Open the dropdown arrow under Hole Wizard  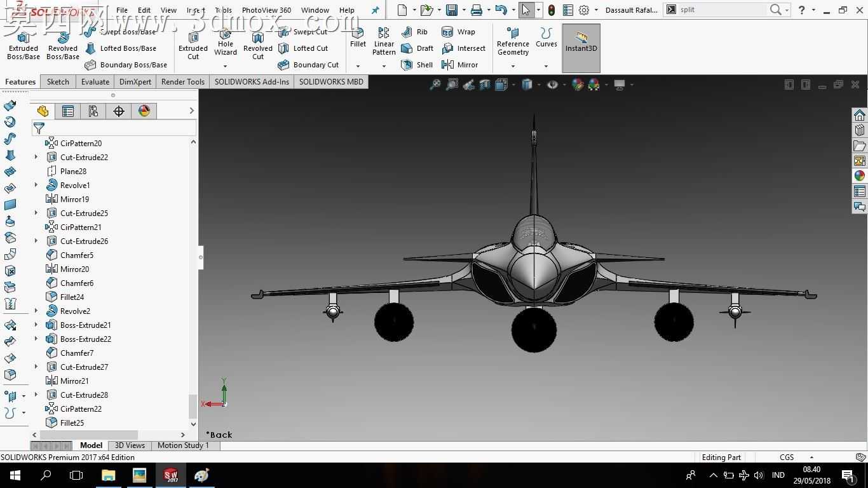[x=225, y=66]
